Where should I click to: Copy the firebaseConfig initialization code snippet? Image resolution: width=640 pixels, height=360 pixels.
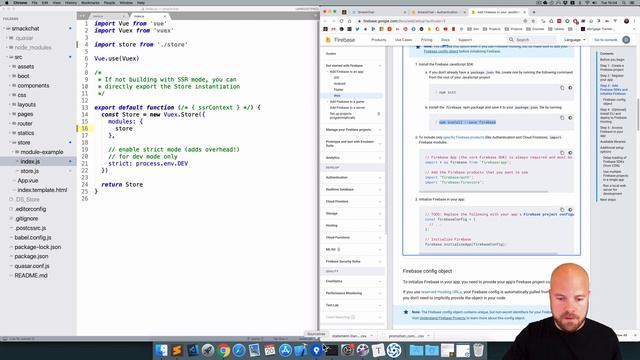pos(562,210)
